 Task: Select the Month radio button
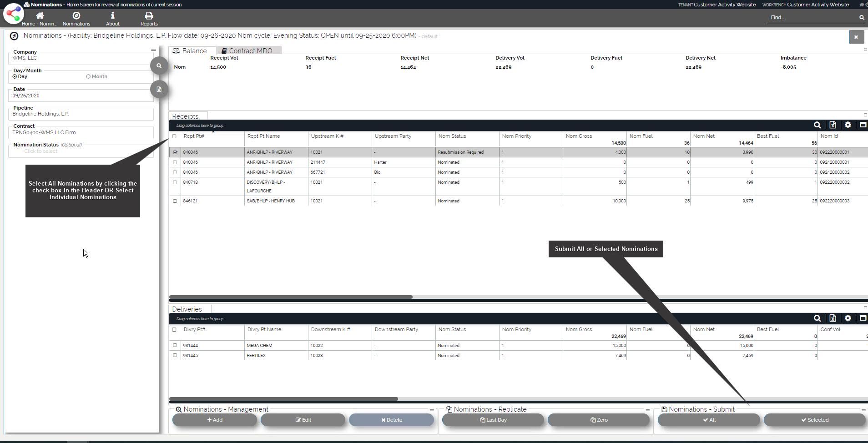89,77
